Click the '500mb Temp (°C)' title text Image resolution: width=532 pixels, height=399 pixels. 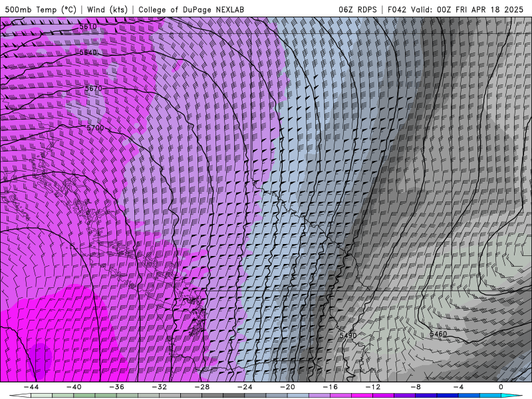(x=41, y=9)
